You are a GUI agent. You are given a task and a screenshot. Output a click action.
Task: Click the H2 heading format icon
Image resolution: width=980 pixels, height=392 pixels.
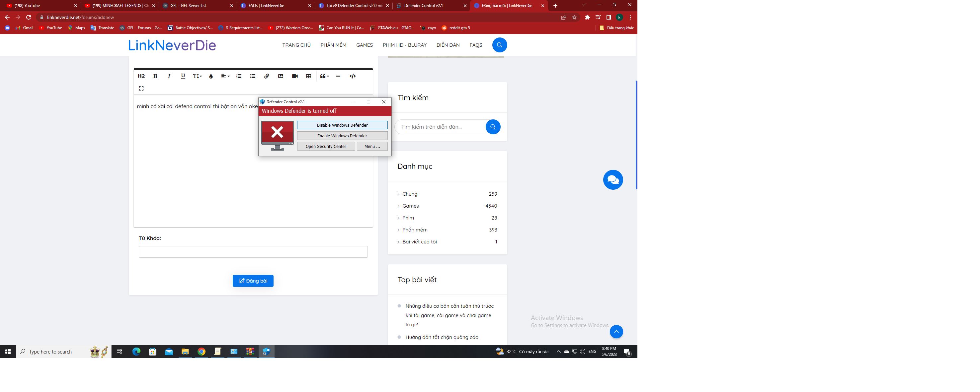[141, 76]
